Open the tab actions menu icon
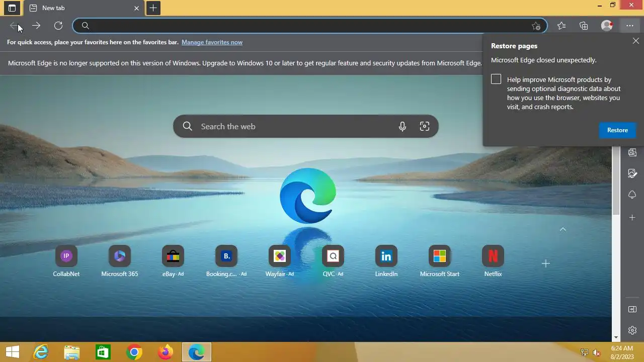The height and width of the screenshot is (362, 644). click(x=12, y=8)
